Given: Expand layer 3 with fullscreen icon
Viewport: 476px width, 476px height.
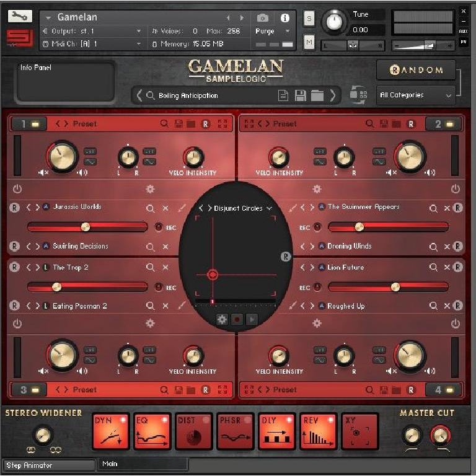Looking at the screenshot, I should 223,390.
